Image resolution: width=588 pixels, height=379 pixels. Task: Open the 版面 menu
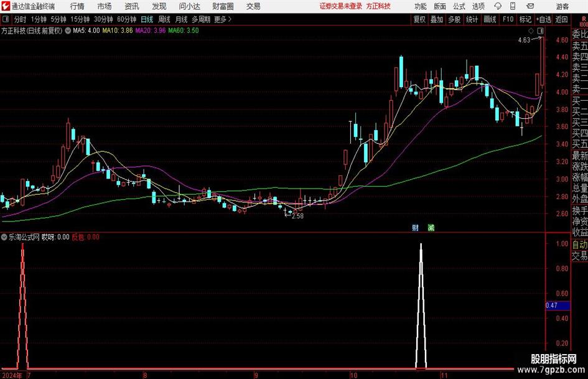(x=439, y=6)
